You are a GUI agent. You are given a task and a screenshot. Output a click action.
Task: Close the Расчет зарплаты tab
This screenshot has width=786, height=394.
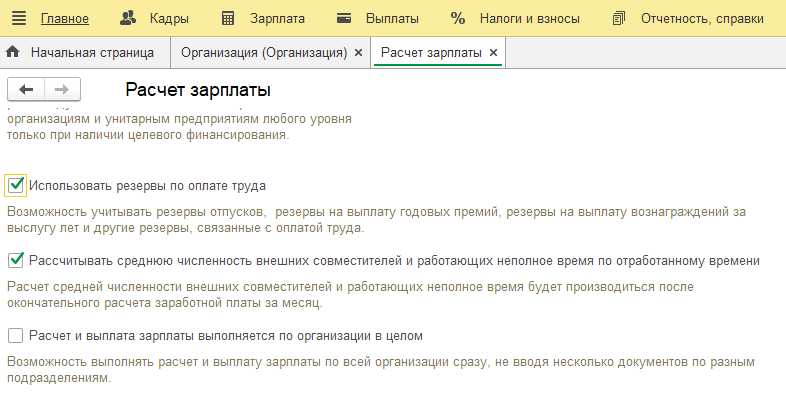[493, 53]
